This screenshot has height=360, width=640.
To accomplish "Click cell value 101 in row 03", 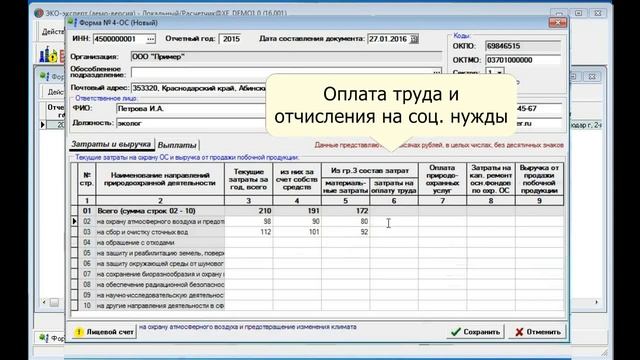I will pyautogui.click(x=297, y=232).
